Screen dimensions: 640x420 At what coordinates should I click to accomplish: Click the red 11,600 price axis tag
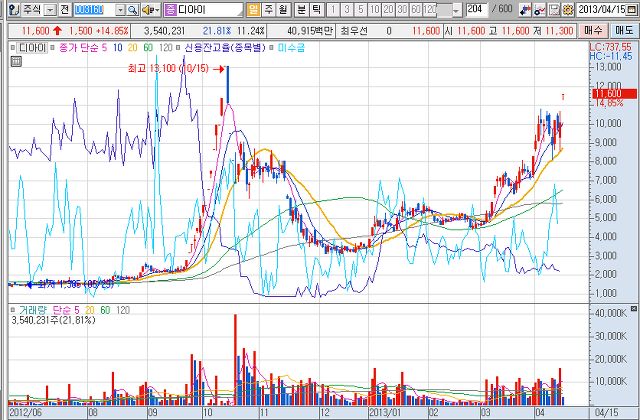pyautogui.click(x=614, y=93)
